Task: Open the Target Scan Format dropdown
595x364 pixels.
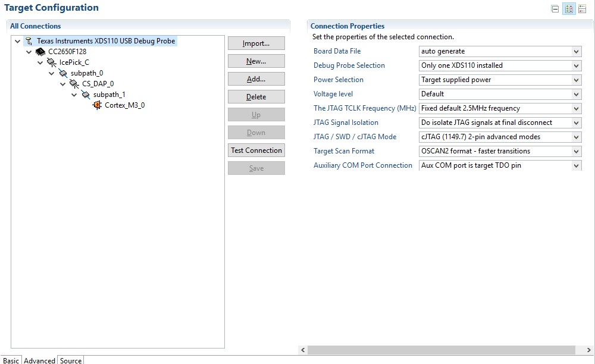Action: (500, 151)
